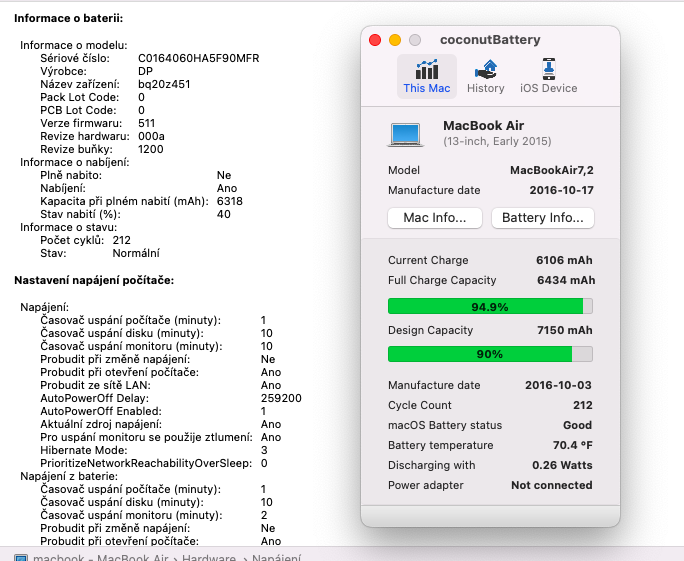Select the Stav Normální value
The image size is (684, 561).
(136, 253)
